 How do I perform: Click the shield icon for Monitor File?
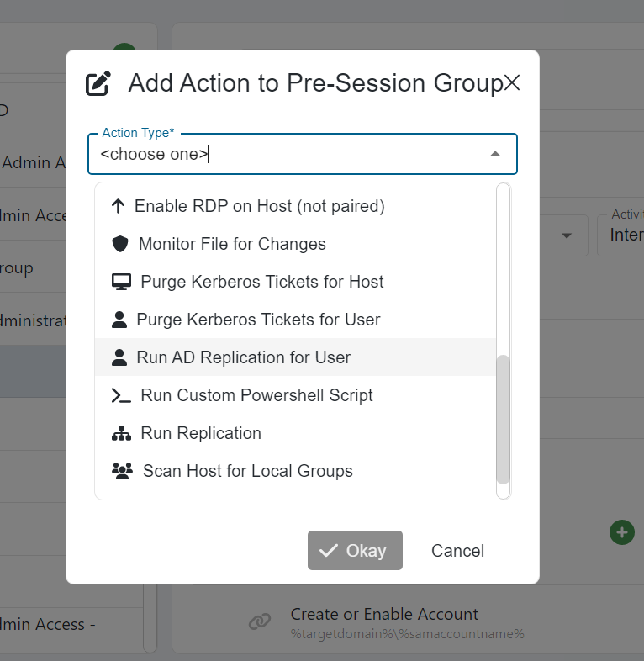pyautogui.click(x=120, y=244)
